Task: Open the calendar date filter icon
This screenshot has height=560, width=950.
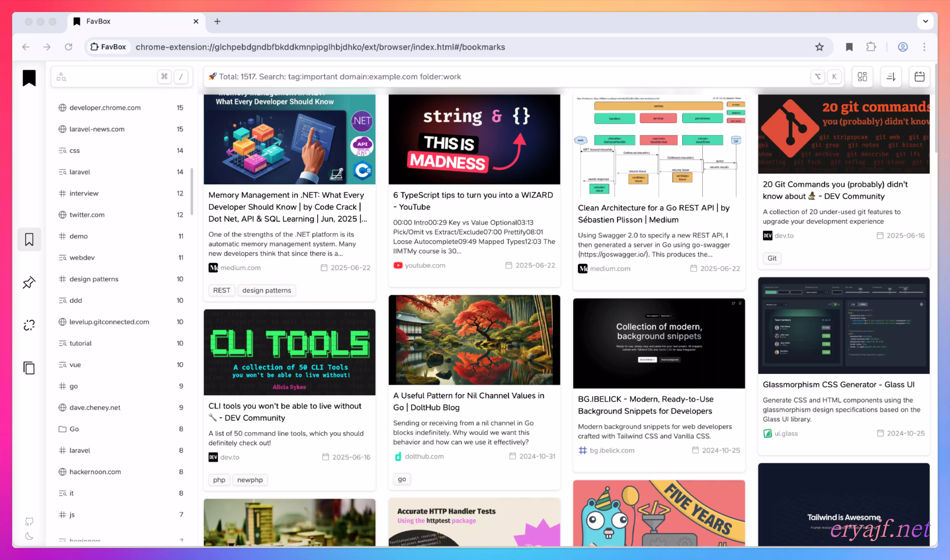Action: pos(919,77)
